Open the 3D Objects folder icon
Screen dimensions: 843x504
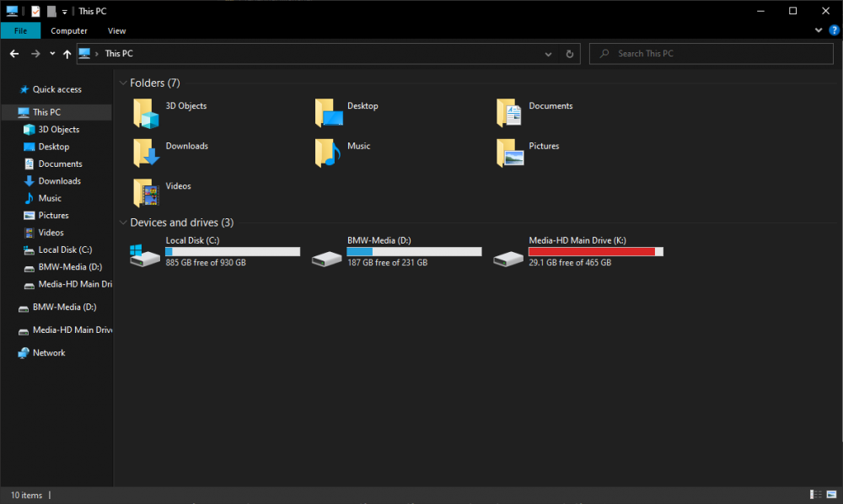146,113
